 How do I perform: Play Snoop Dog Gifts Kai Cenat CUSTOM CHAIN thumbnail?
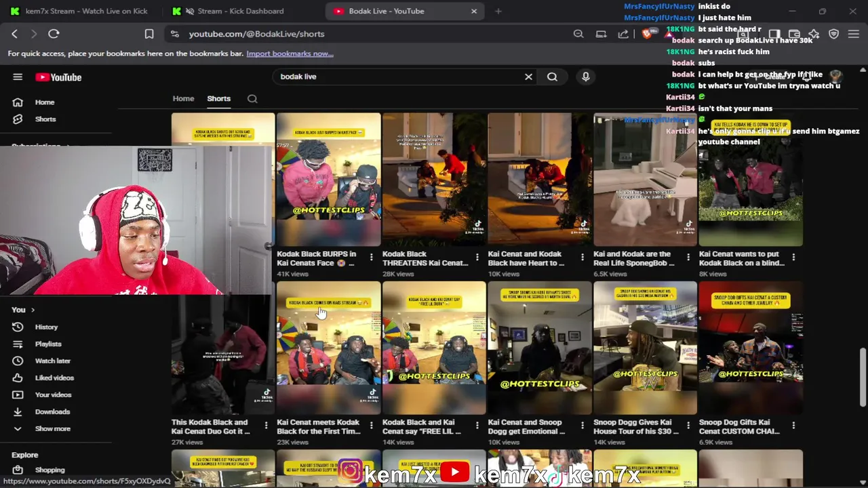point(751,348)
